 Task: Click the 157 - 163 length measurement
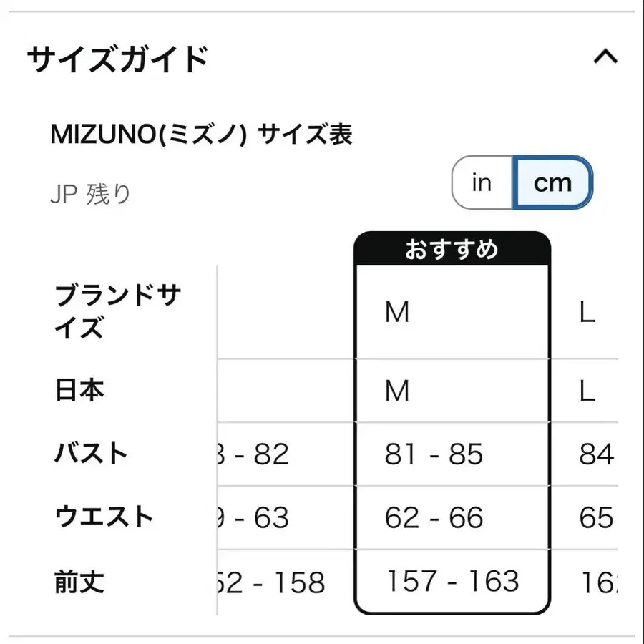pyautogui.click(x=452, y=581)
